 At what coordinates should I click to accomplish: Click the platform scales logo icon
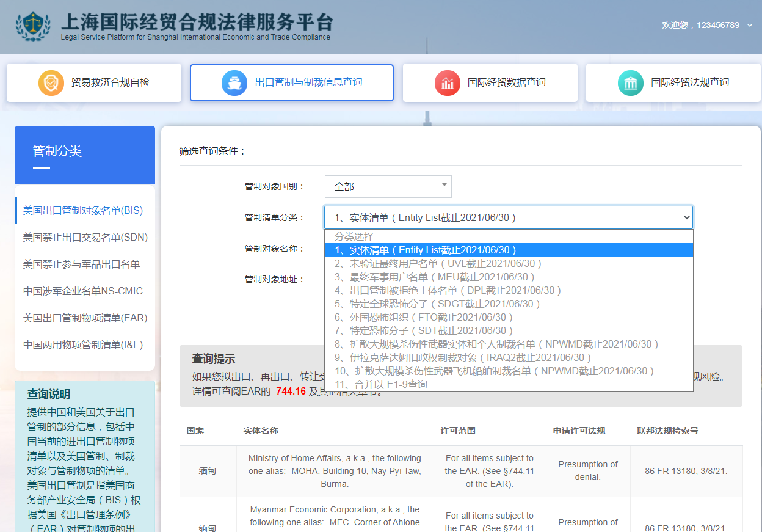tap(34, 26)
